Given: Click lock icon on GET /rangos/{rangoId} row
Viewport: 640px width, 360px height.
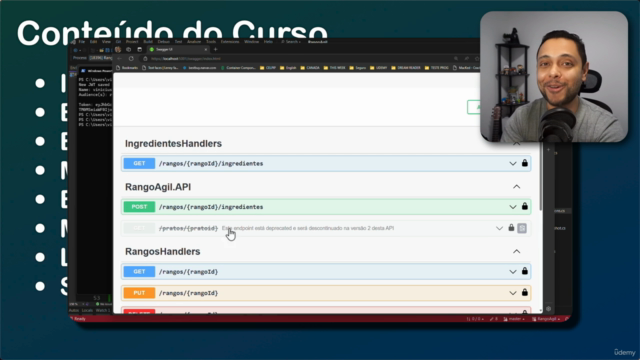Looking at the screenshot, I should [x=524, y=271].
